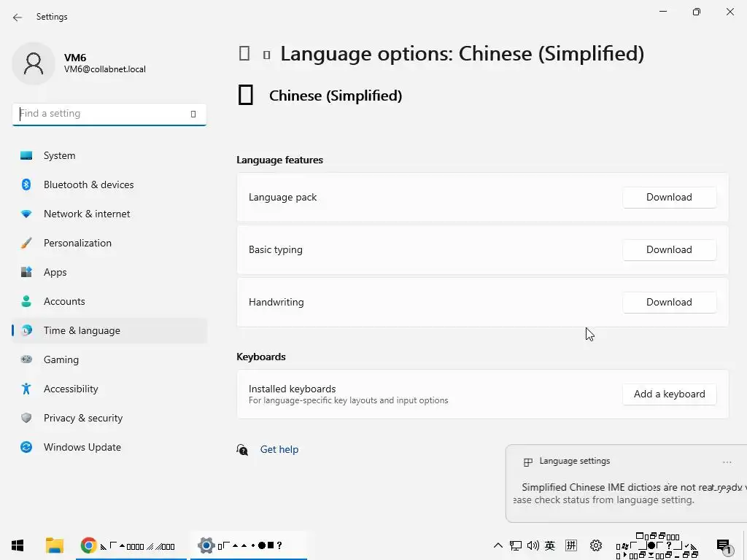The height and width of the screenshot is (560, 747).
Task: Select Windows Update in sidebar
Action: (82, 447)
